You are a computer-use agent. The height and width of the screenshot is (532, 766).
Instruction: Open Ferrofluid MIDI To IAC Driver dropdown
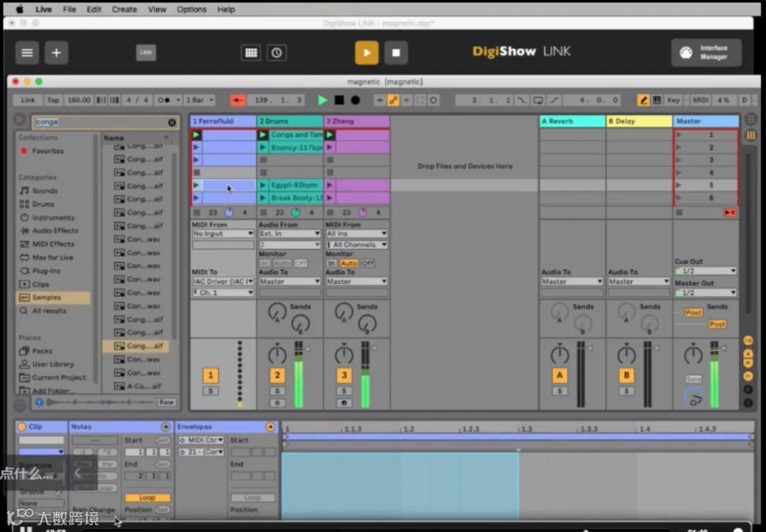223,282
